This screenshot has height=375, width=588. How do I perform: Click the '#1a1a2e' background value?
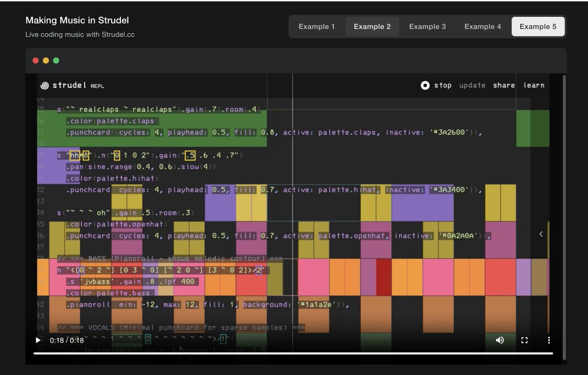(x=318, y=304)
